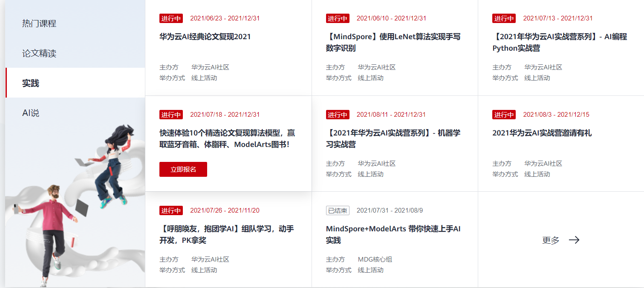Screen dimensions: 644x288
Task: Click the 已结束 status badge
Action: click(338, 210)
